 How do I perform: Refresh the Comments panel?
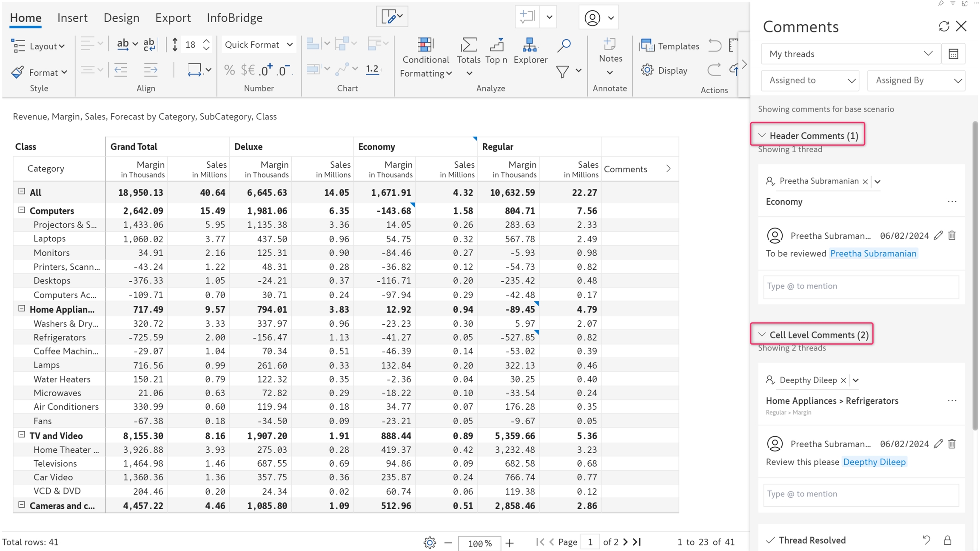[944, 26]
